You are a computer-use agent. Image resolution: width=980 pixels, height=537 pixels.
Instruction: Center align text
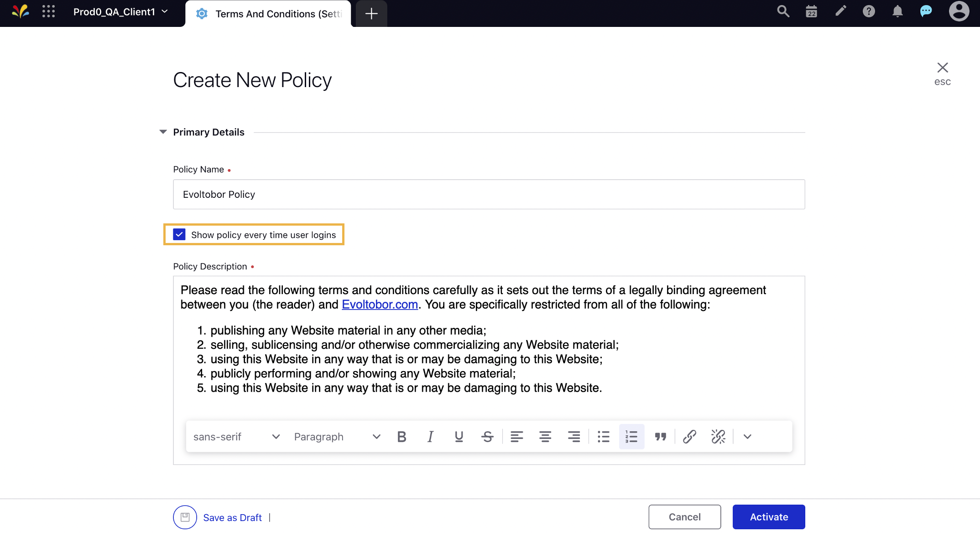(545, 437)
